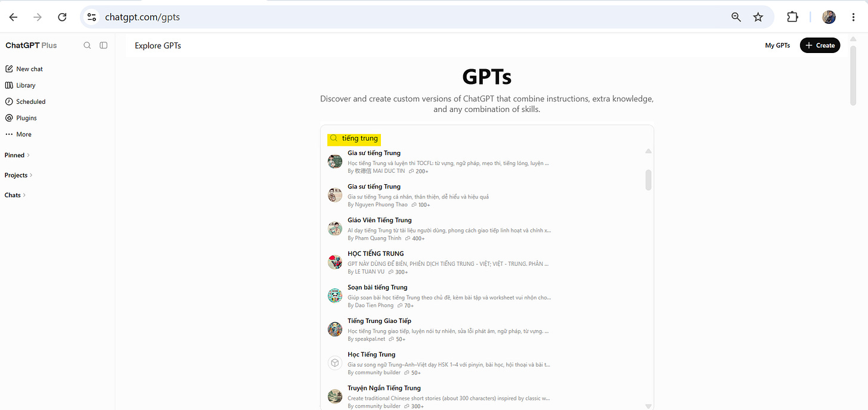The width and height of the screenshot is (868, 410).
Task: Click the Create button
Action: coord(820,45)
